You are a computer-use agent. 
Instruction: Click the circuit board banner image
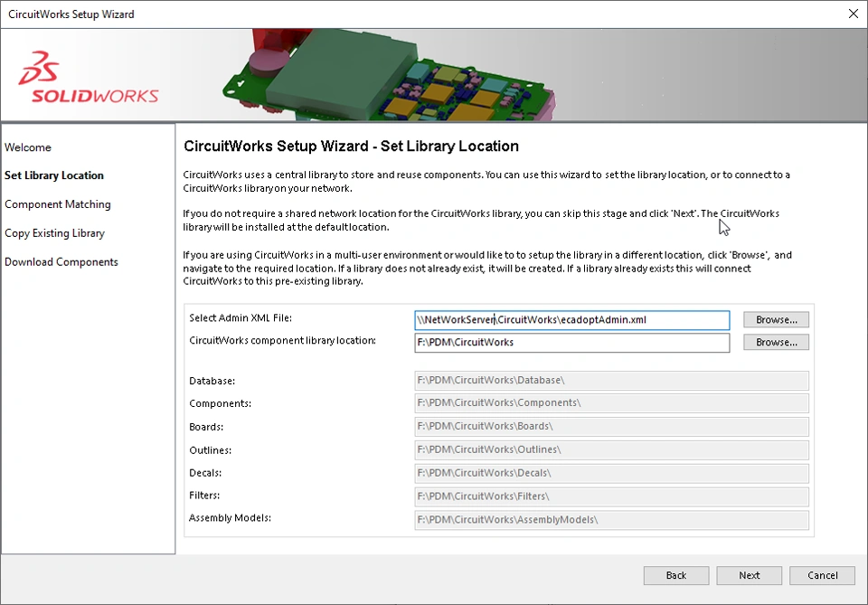[x=389, y=75]
